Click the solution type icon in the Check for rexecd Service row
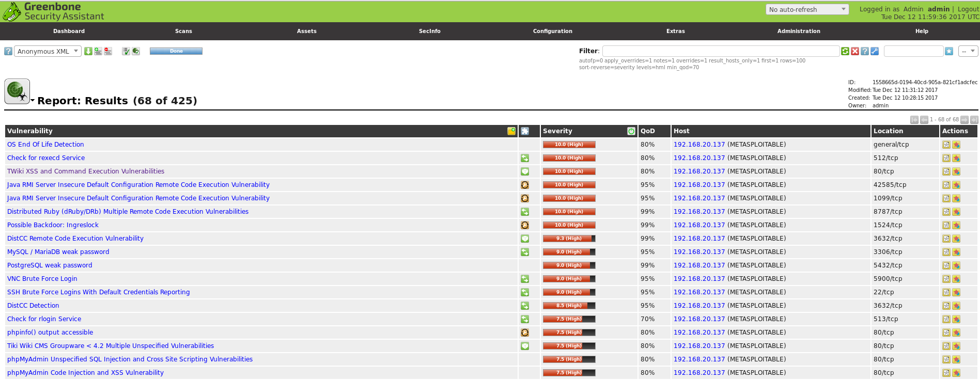Image resolution: width=980 pixels, height=380 pixels. [x=525, y=158]
